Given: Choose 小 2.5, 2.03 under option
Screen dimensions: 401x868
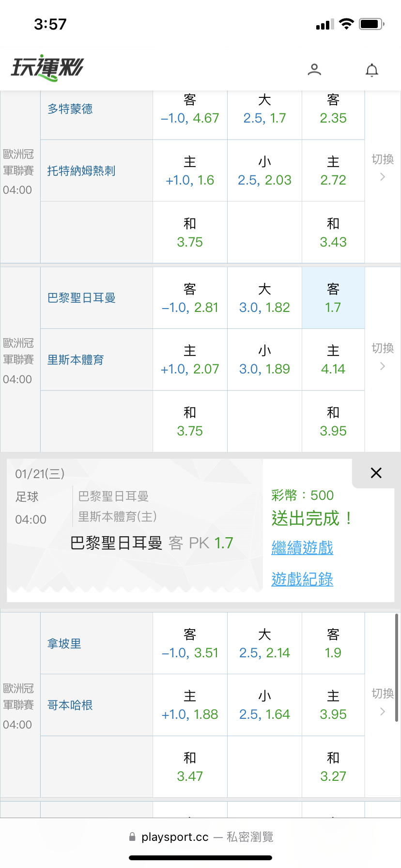Looking at the screenshot, I should point(264,171).
